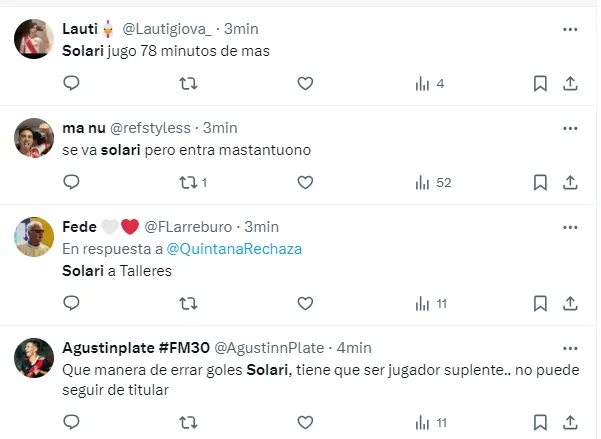Click Agustinplate's profile avatar
The image size is (601, 439).
(x=34, y=357)
